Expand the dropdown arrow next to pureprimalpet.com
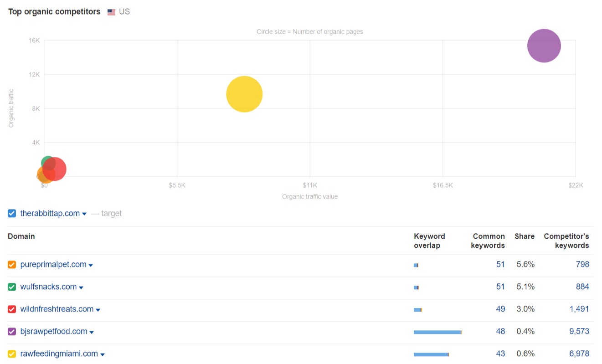Screen dimensions: 602x364 click(x=91, y=266)
